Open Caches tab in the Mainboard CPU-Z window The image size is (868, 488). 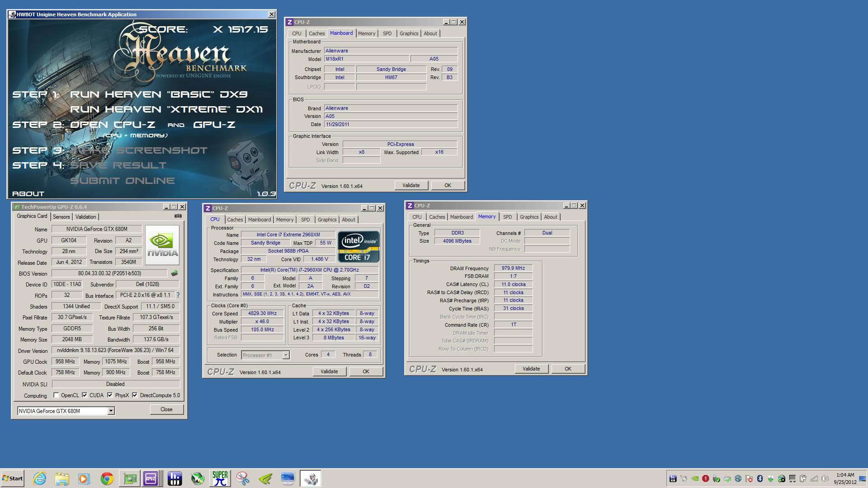tap(316, 33)
